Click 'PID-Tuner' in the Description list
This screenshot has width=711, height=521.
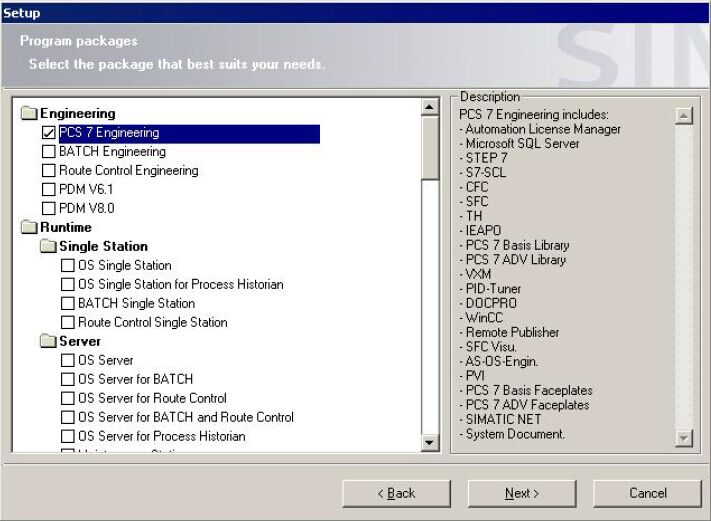(493, 289)
